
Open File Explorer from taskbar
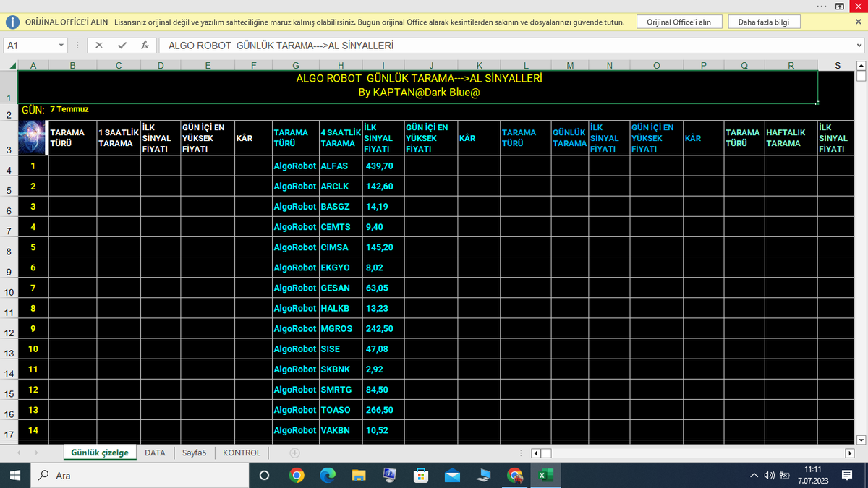359,475
